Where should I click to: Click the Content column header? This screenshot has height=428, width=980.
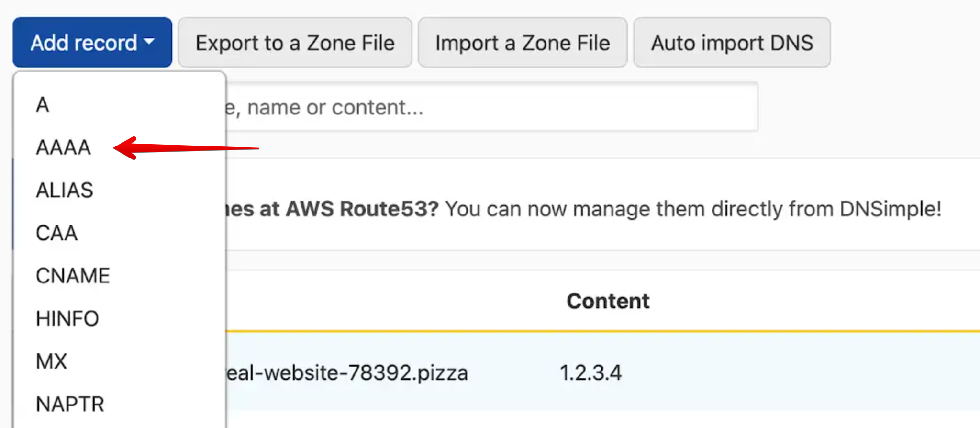coord(608,301)
